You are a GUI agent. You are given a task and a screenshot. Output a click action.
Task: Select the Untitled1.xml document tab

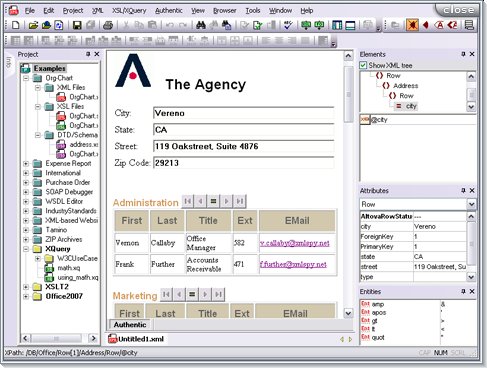pyautogui.click(x=136, y=339)
